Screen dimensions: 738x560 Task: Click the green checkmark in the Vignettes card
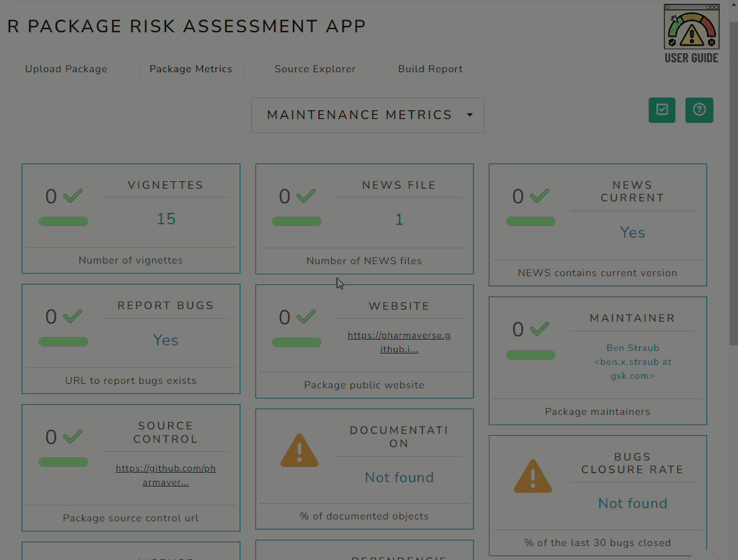pos(72,195)
